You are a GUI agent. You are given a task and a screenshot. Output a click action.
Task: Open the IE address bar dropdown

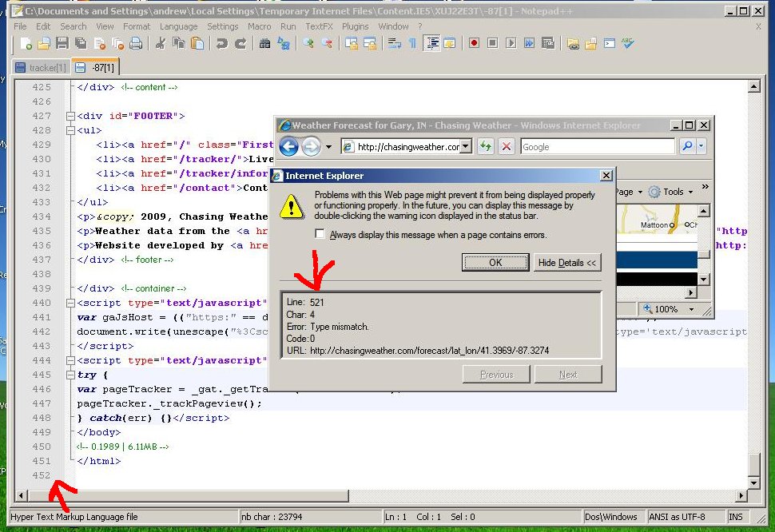coord(466,146)
